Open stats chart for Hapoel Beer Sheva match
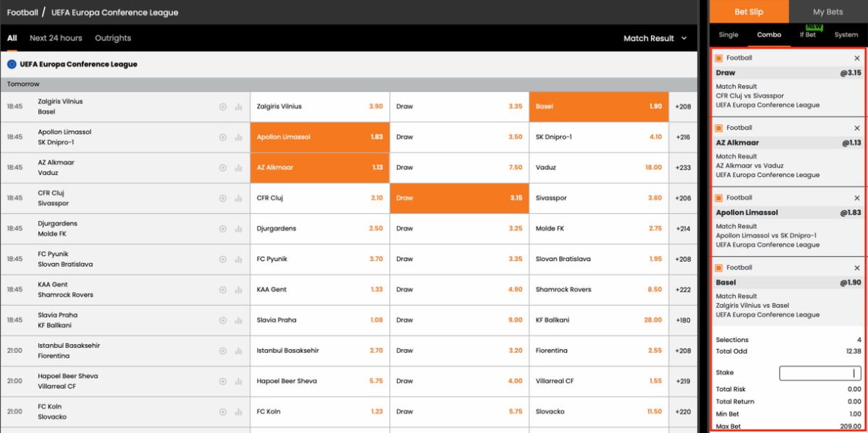The width and height of the screenshot is (868, 433). coord(238,382)
